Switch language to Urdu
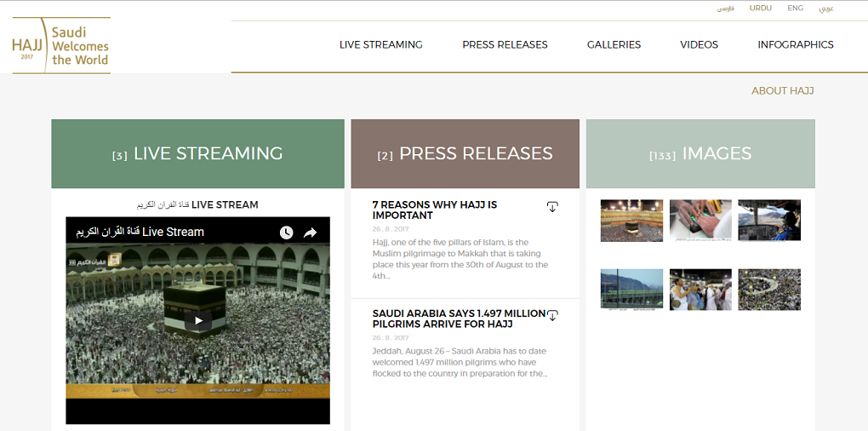This screenshot has height=431, width=868. (x=760, y=9)
